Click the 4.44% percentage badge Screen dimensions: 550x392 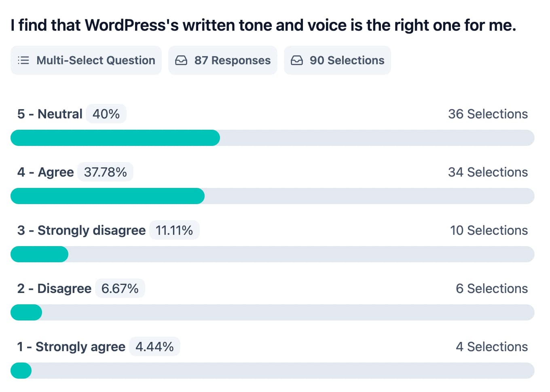point(154,347)
